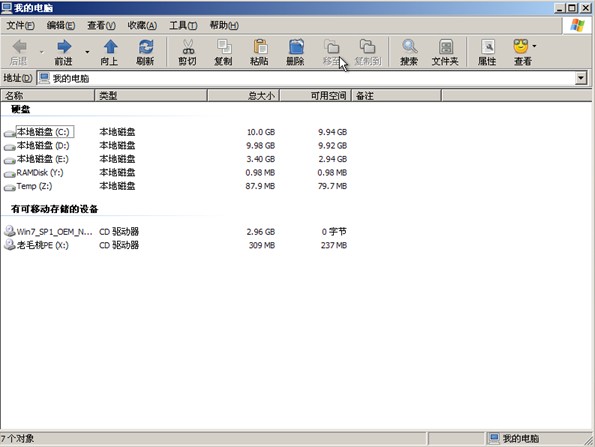Open the 工具(T) menu
This screenshot has height=447, width=595.
(183, 25)
